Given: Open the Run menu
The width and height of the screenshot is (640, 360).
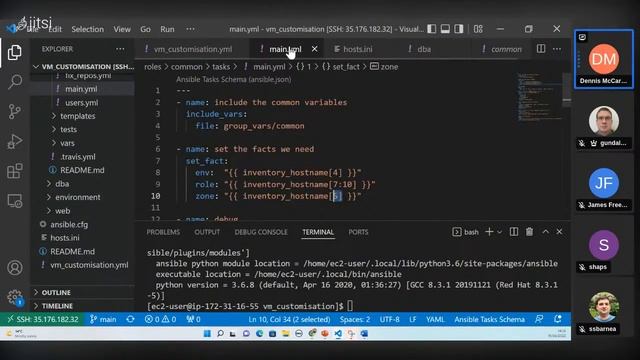Looking at the screenshot, I should click(x=167, y=29).
